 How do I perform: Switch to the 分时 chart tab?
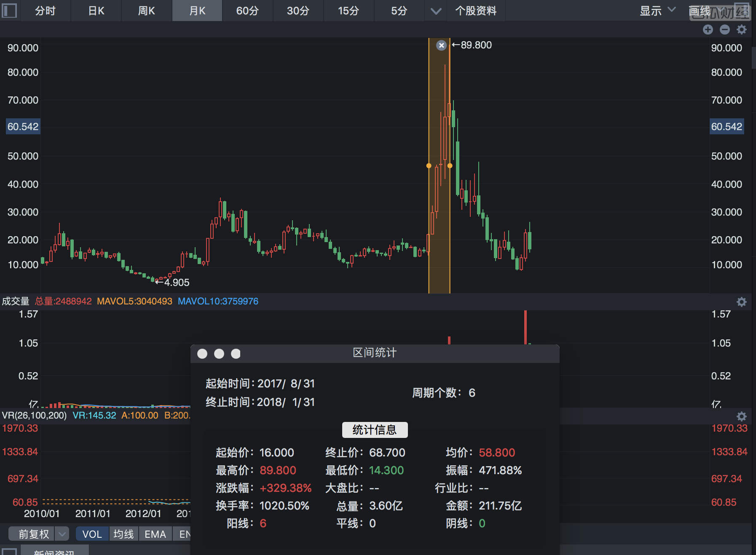tap(45, 11)
